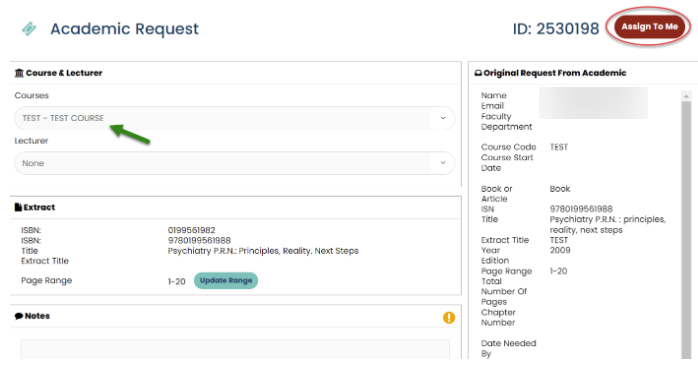
Task: Click the Psychiatry P.R.N. title in Extract
Action: point(263,251)
